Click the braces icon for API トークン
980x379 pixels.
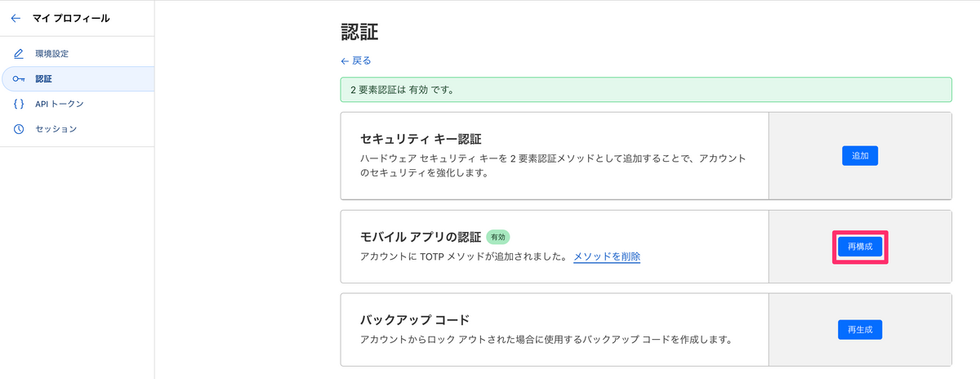(x=18, y=104)
